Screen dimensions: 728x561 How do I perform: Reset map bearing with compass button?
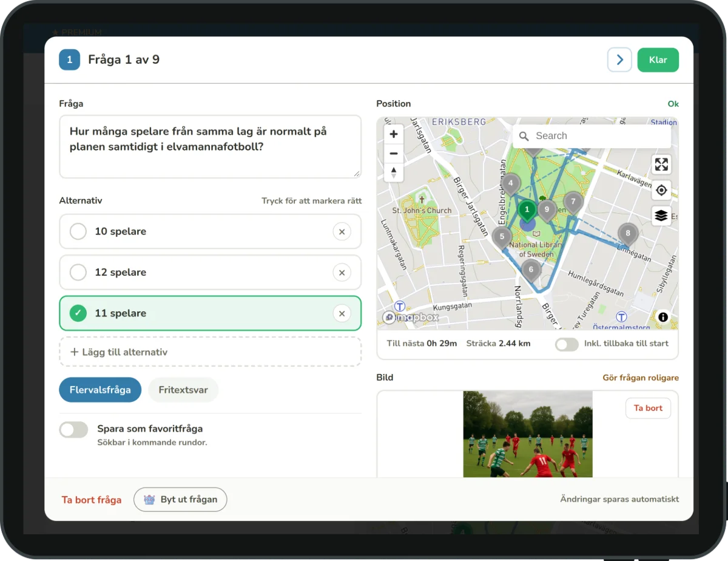394,172
